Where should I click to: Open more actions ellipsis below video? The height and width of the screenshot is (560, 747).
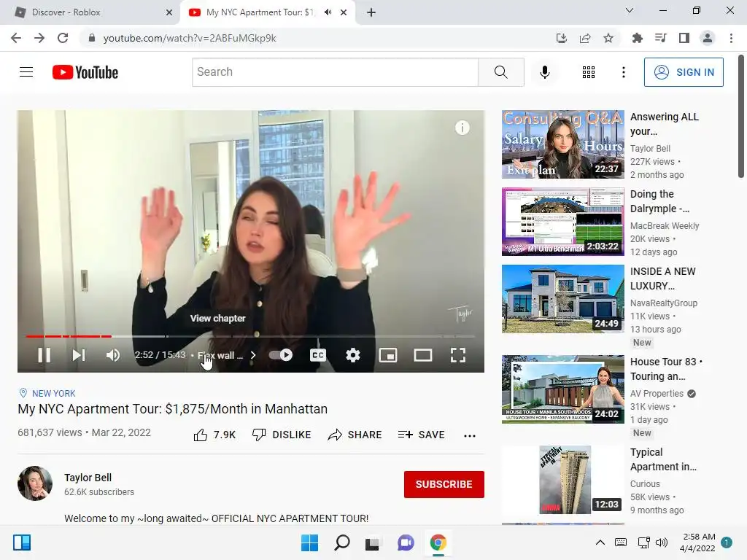[x=470, y=435]
